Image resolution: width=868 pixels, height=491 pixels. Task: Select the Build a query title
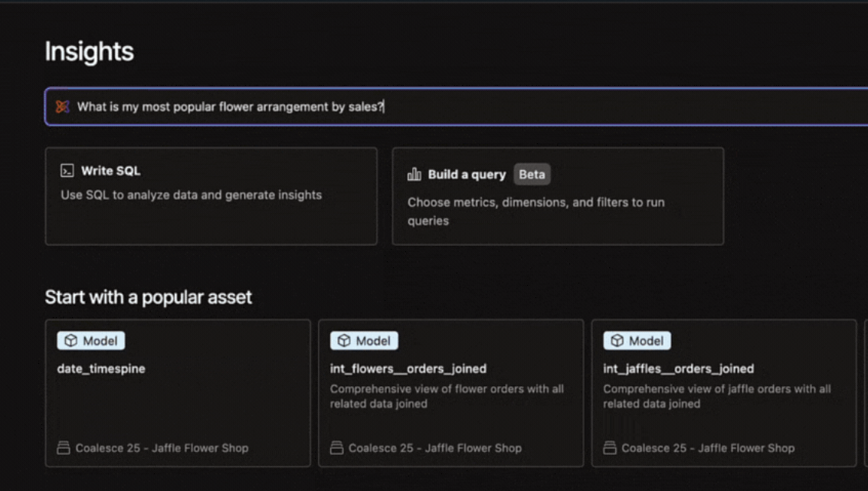(467, 175)
